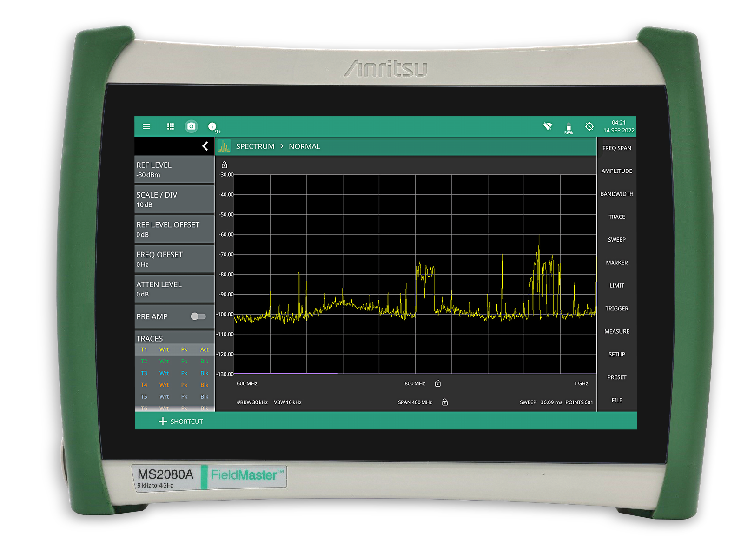Open the AMPLITUDE menu
This screenshot has width=754, height=560.
pyautogui.click(x=616, y=171)
